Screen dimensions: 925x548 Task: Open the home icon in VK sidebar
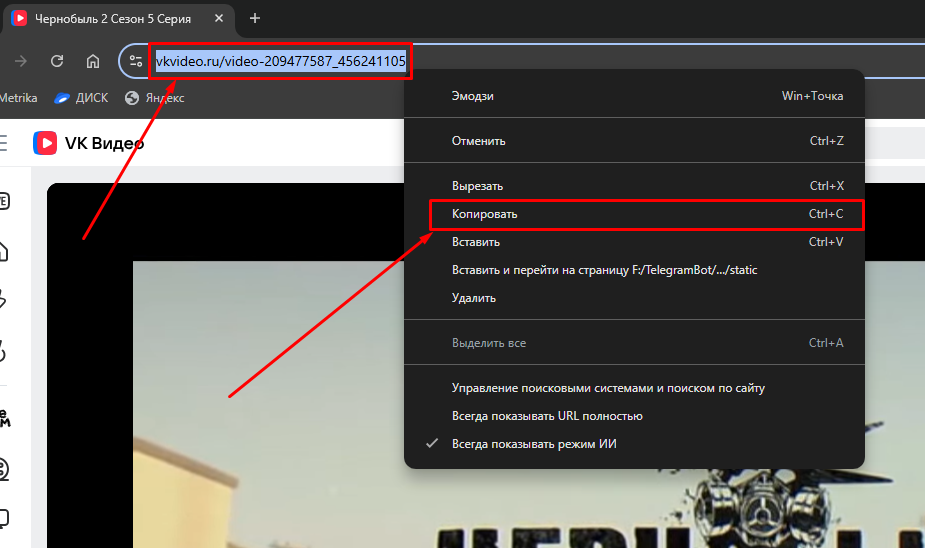[x=4, y=250]
